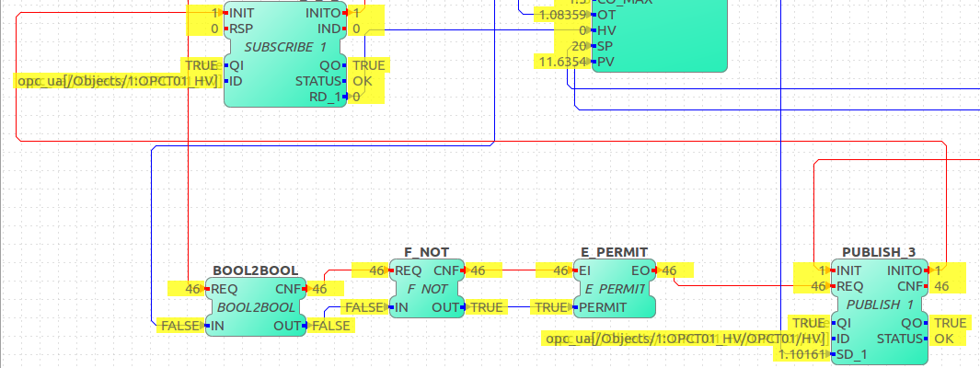
Task: Click the 1.08359 watch value
Action: [560, 15]
